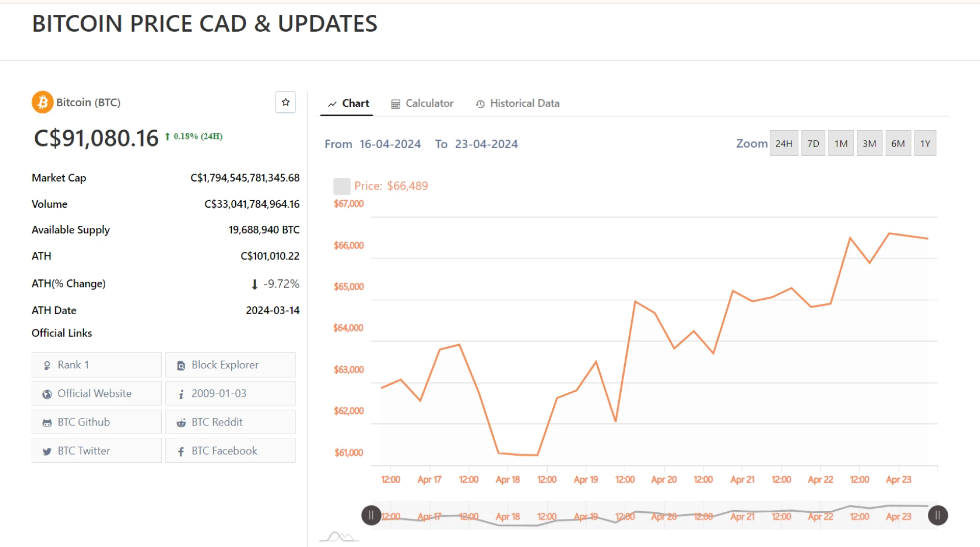Viewport: 980px width, 547px height.
Task: Click the Twitter bird icon
Action: pyautogui.click(x=47, y=450)
